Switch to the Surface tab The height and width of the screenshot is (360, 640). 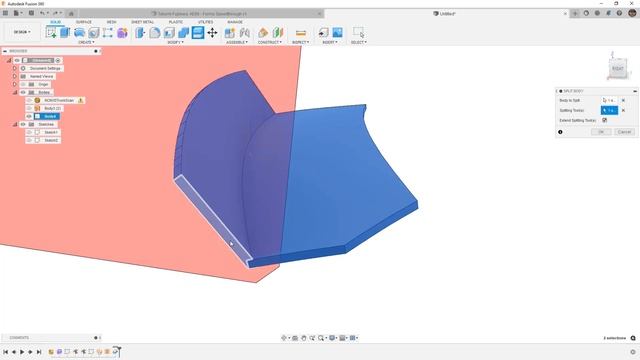83,22
